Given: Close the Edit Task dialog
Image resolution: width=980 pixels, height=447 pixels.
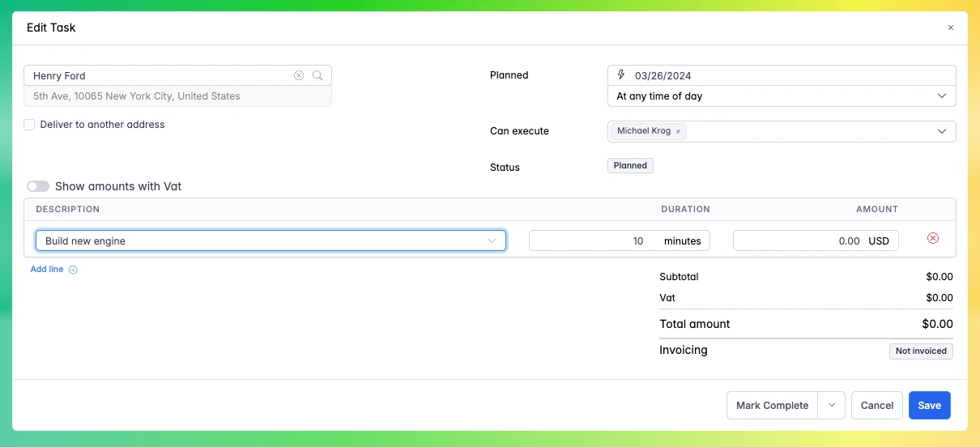Looking at the screenshot, I should (x=951, y=28).
